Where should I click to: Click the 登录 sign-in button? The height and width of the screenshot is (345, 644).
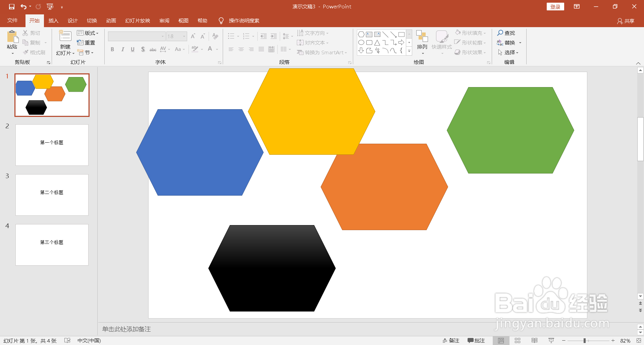pos(555,7)
